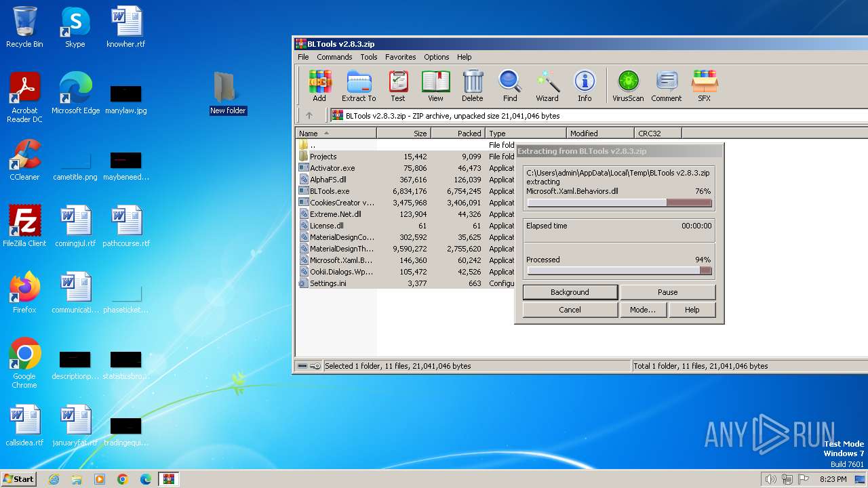Cancel the extraction
868x488 pixels.
coord(570,310)
